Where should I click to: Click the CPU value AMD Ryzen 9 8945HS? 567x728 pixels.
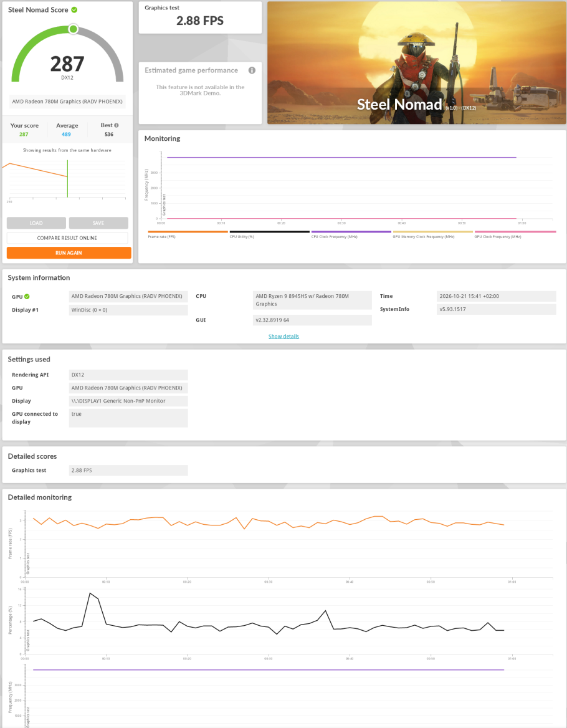[313, 300]
